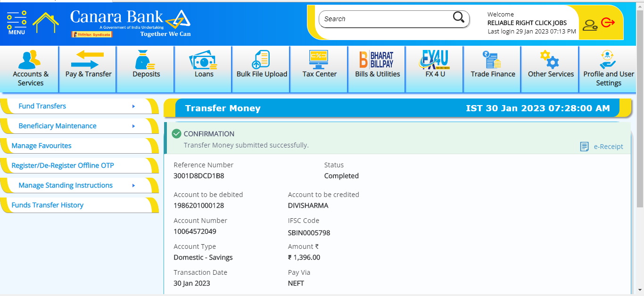Select account number 10064572049
Viewport: 644px width, 296px height.
click(195, 231)
